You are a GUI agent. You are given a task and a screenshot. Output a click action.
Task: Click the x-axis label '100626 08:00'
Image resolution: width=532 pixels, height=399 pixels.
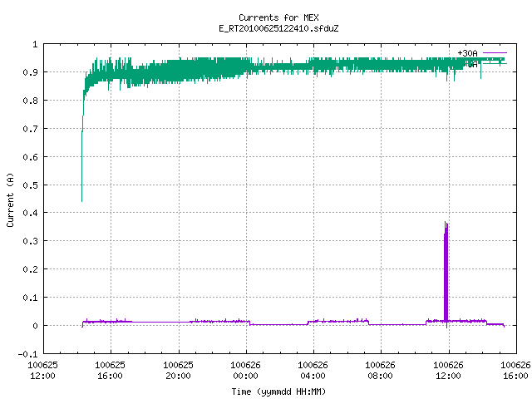pyautogui.click(x=380, y=371)
